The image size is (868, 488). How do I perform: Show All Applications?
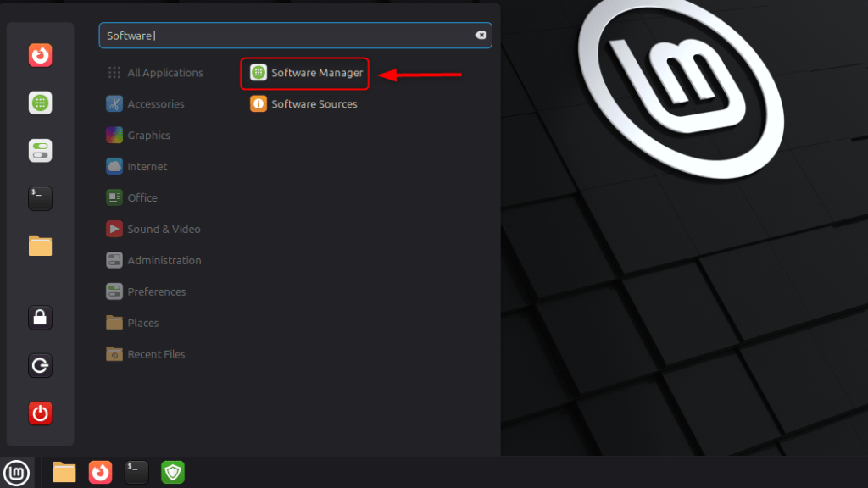(164, 72)
